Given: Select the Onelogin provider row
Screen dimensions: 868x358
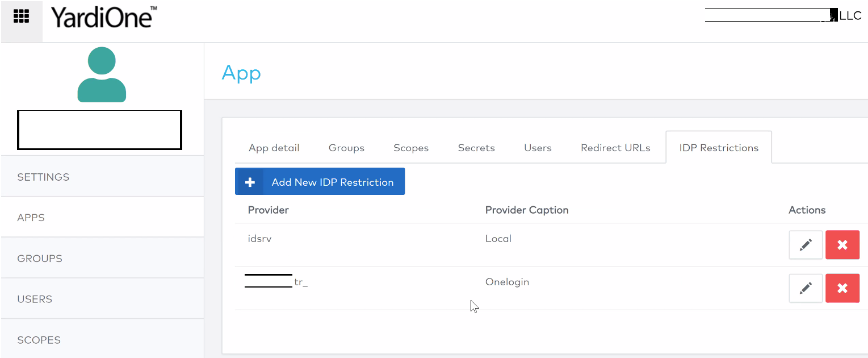Looking at the screenshot, I should point(507,281).
